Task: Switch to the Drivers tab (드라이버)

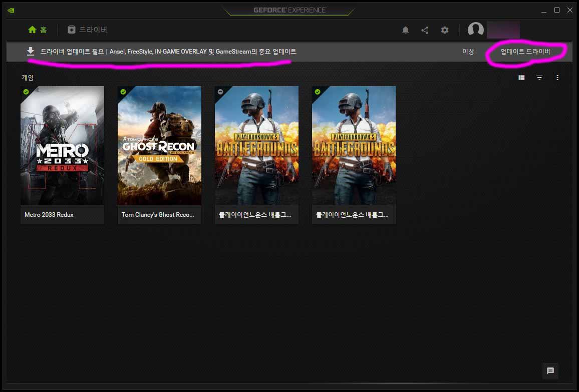Action: coord(88,30)
